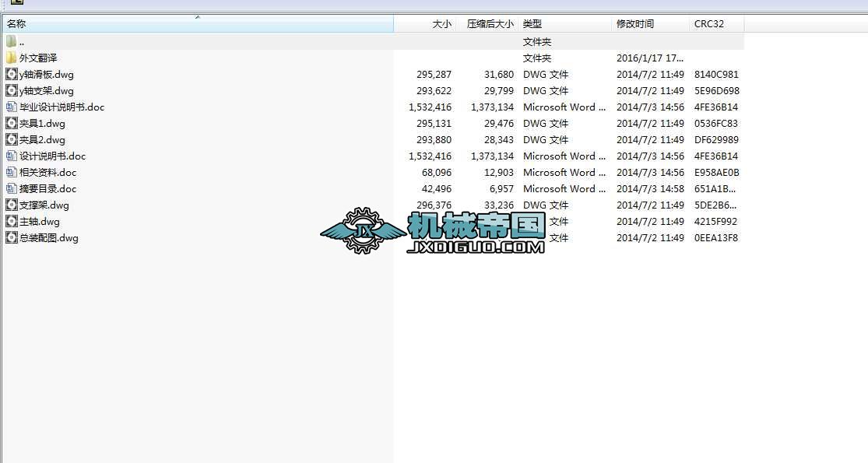This screenshot has height=463, width=868.
Task: Click compressed size 29,799
Action: 499,90
